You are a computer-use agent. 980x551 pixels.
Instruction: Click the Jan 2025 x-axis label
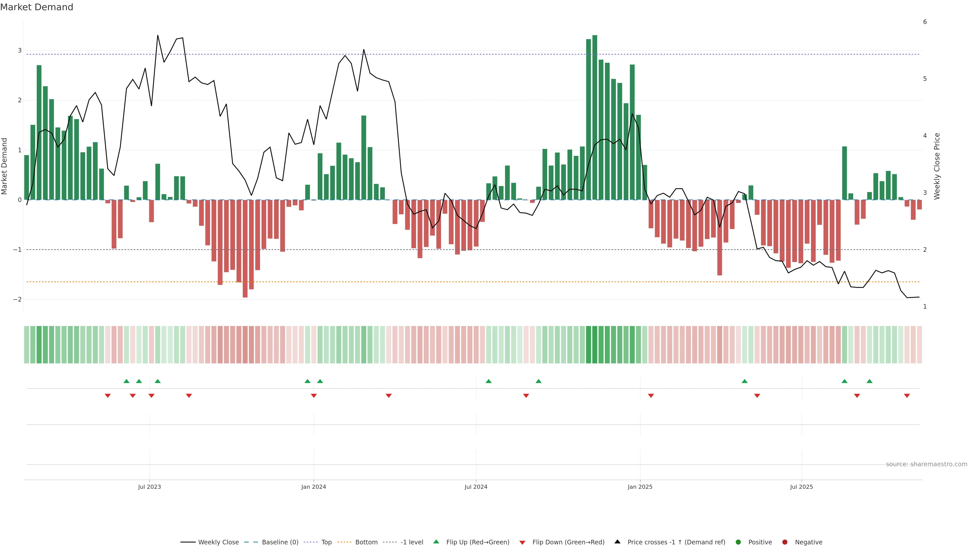click(x=640, y=487)
